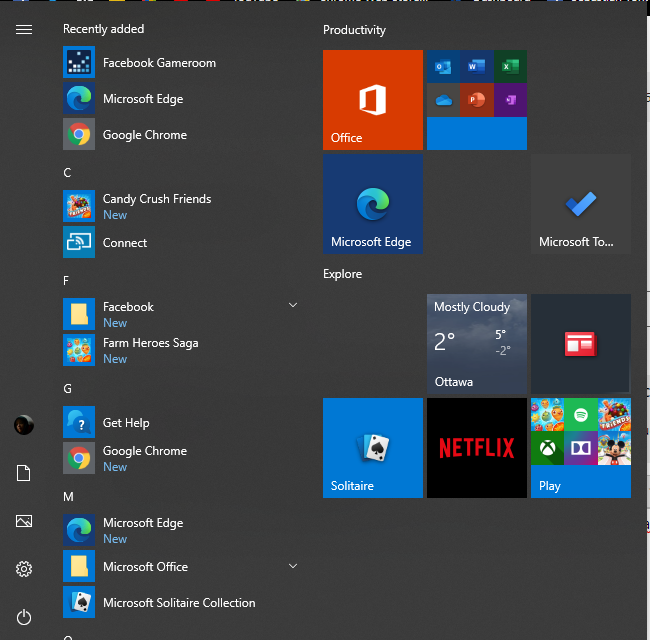The width and height of the screenshot is (650, 640).
Task: Click the letter C header in the app list
Action: (x=68, y=173)
